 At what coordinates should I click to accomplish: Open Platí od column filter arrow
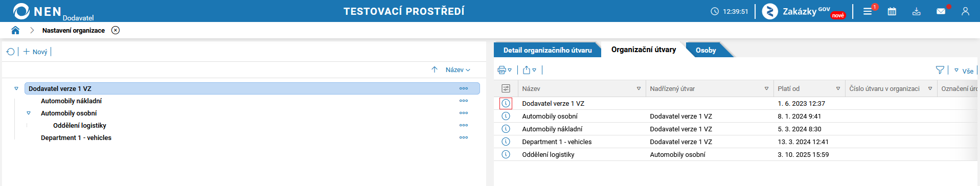(838, 88)
